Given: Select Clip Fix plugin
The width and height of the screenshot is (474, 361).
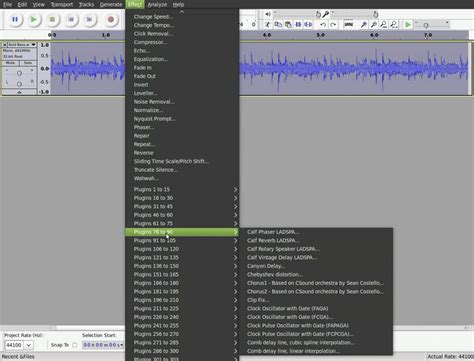Looking at the screenshot, I should [x=316, y=300].
